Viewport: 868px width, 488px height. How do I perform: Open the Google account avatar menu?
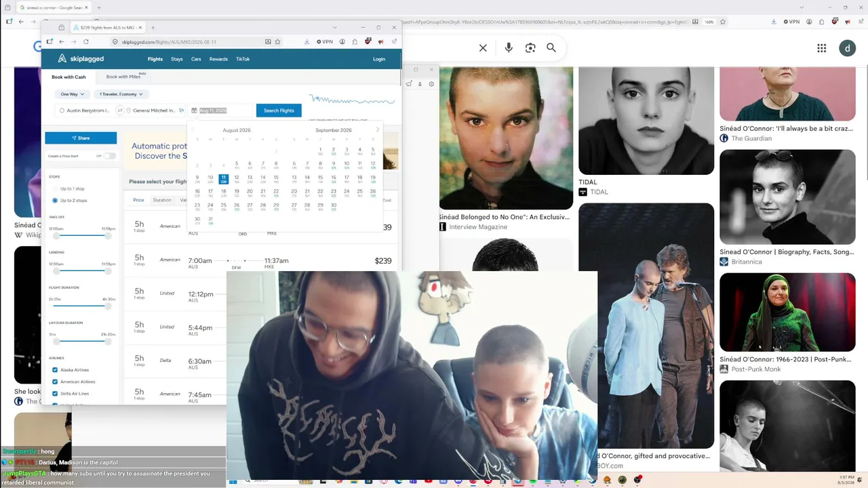point(848,48)
